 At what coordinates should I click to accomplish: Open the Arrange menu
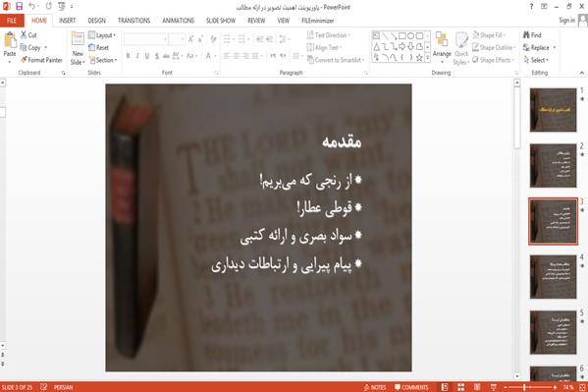[442, 47]
